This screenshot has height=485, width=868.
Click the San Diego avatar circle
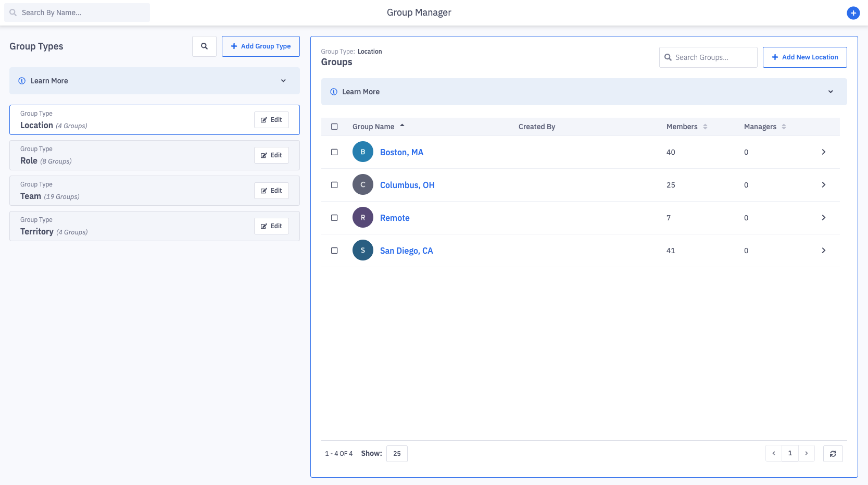pyautogui.click(x=363, y=250)
